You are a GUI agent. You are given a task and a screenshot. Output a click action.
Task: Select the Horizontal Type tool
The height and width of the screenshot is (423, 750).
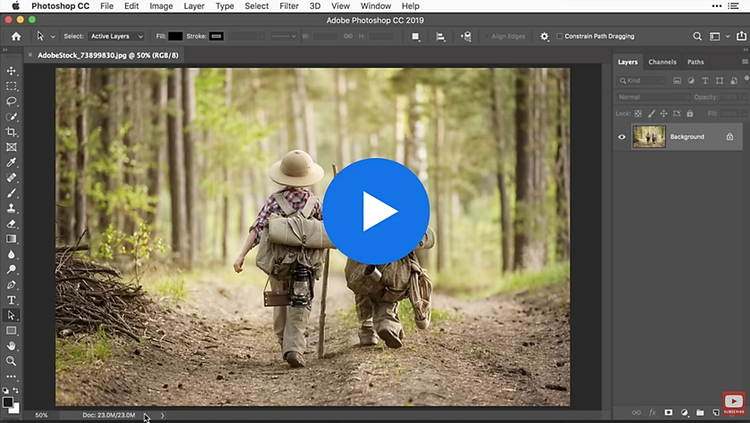pos(12,300)
